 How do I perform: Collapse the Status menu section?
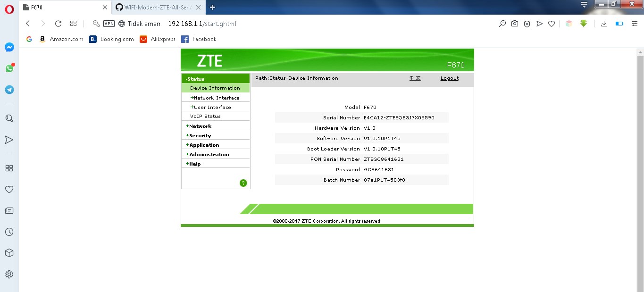tap(215, 79)
